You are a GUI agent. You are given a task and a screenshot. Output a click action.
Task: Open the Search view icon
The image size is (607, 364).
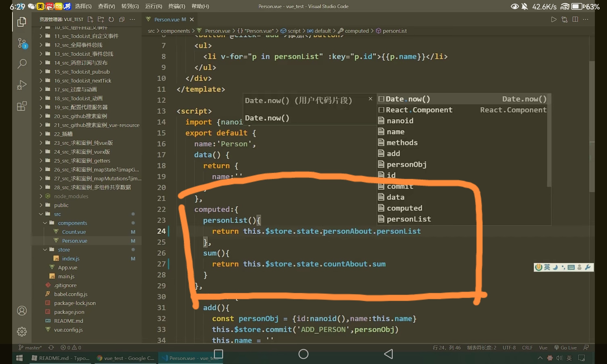[22, 64]
